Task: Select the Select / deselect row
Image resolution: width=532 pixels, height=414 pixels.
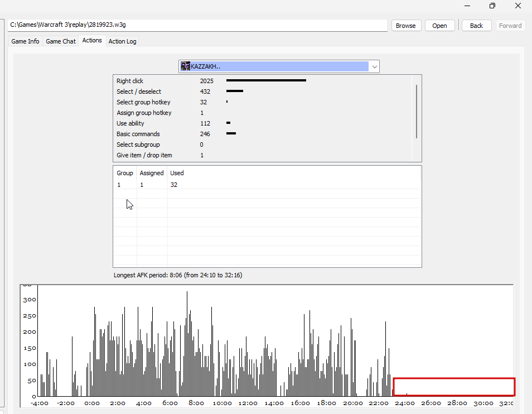Action: point(262,92)
